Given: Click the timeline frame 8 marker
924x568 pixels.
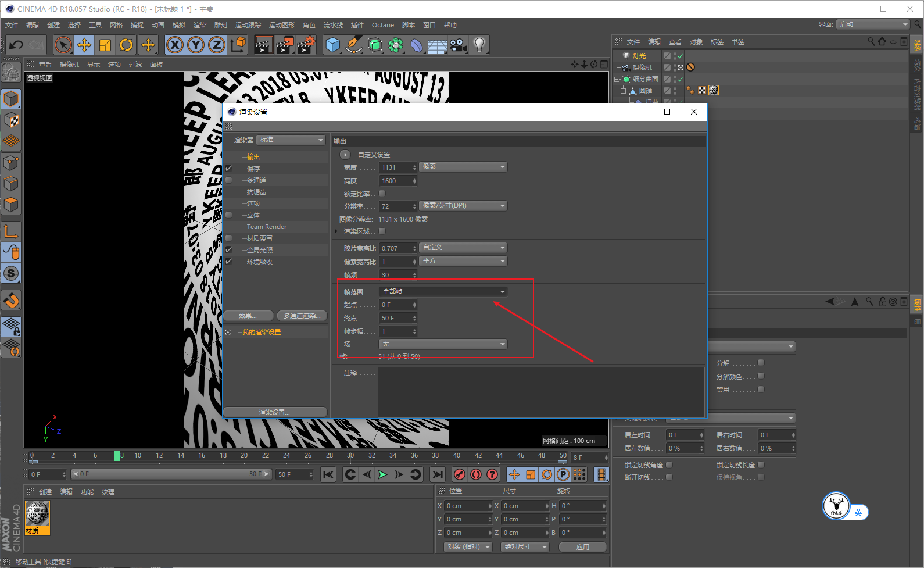Looking at the screenshot, I should pyautogui.click(x=117, y=456).
